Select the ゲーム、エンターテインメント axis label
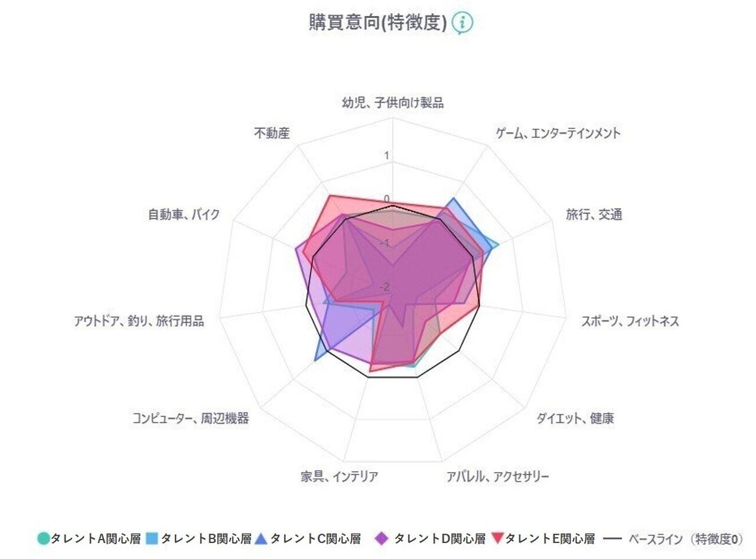The image size is (756, 559). (558, 133)
